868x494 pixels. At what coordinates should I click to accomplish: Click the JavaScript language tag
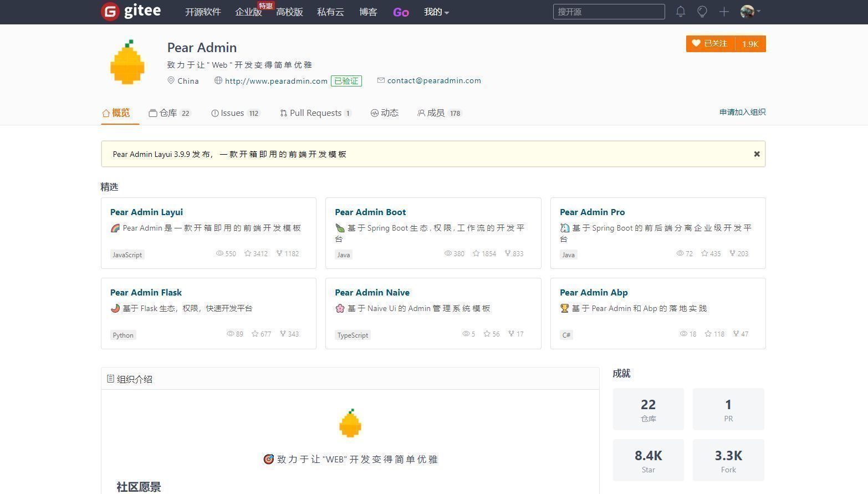click(127, 255)
